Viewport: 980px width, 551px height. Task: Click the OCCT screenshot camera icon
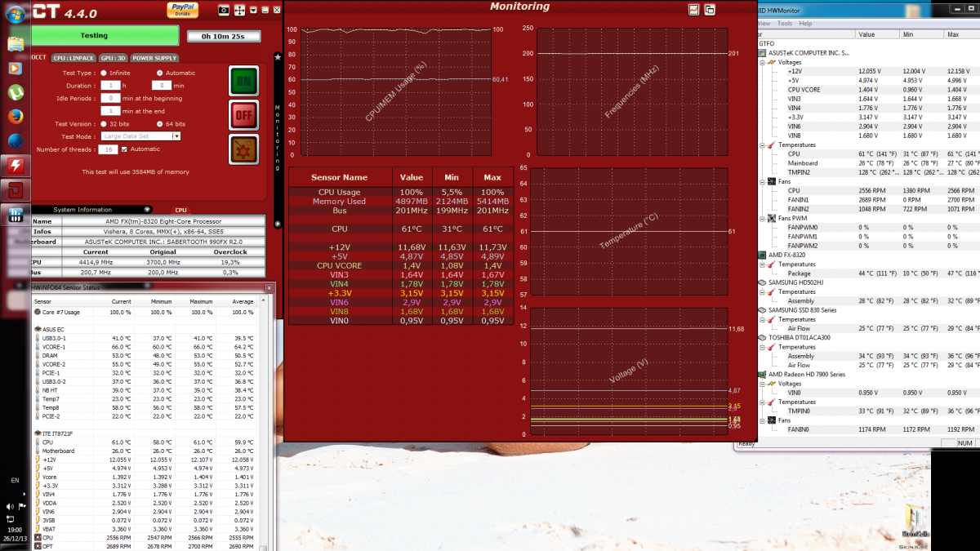224,10
